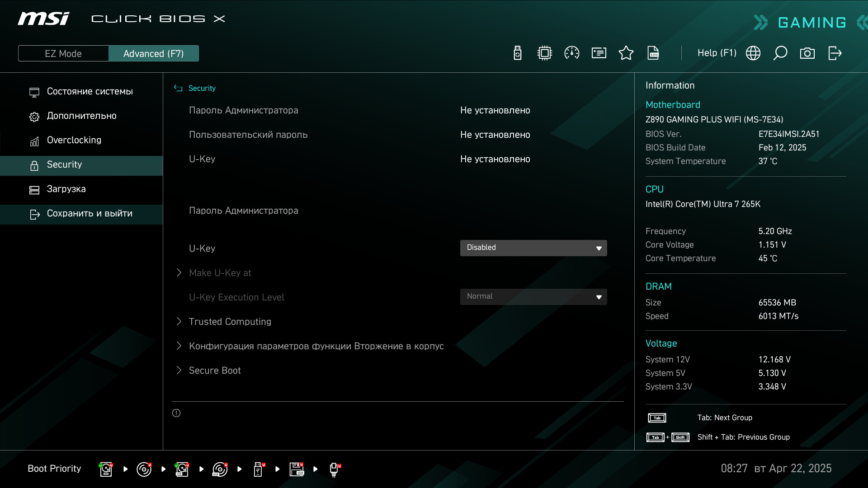Click the memory card profile icon
Viewport: 868px width, 488px height.
(x=599, y=53)
